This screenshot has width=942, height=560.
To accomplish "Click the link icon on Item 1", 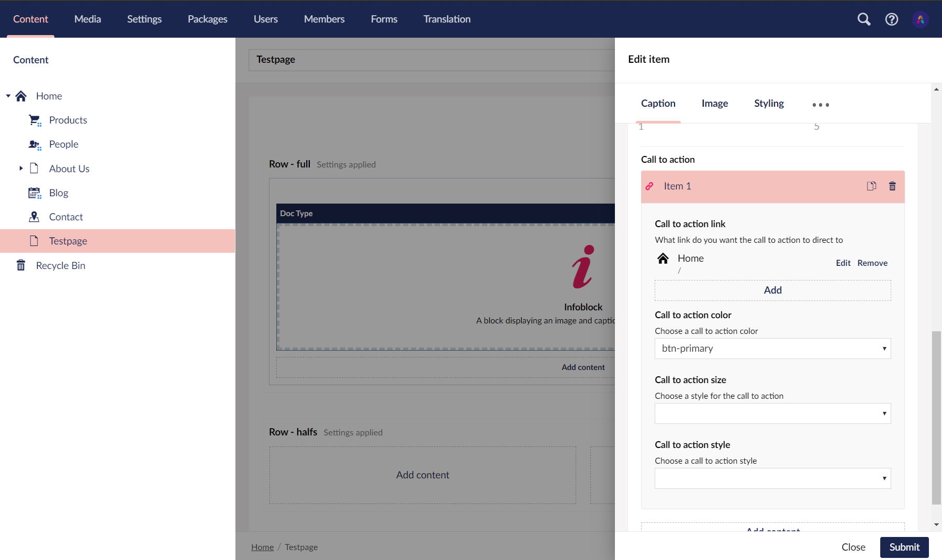I will 649,186.
